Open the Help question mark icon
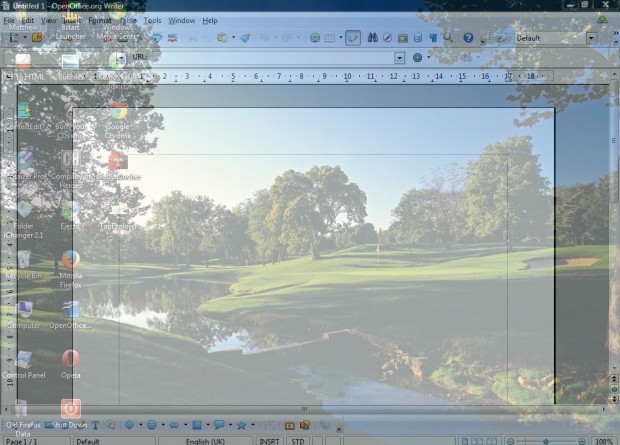 tap(468, 38)
